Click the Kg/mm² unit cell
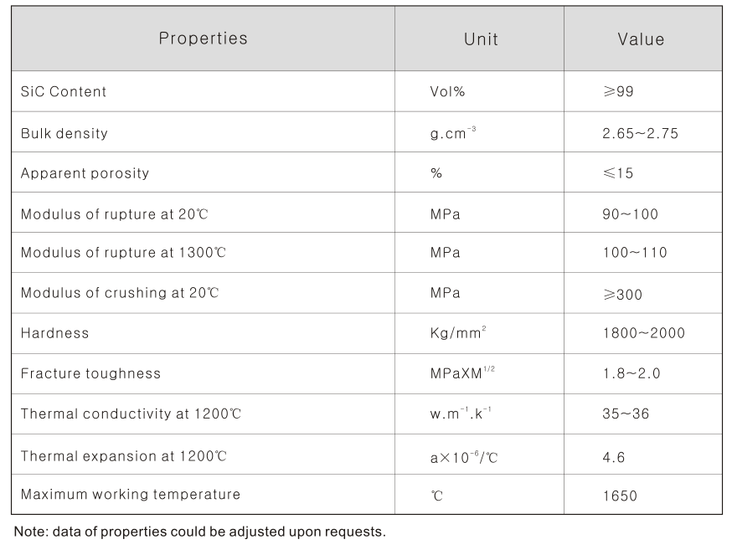Image resolution: width=732 pixels, height=560 pixels. tap(456, 333)
